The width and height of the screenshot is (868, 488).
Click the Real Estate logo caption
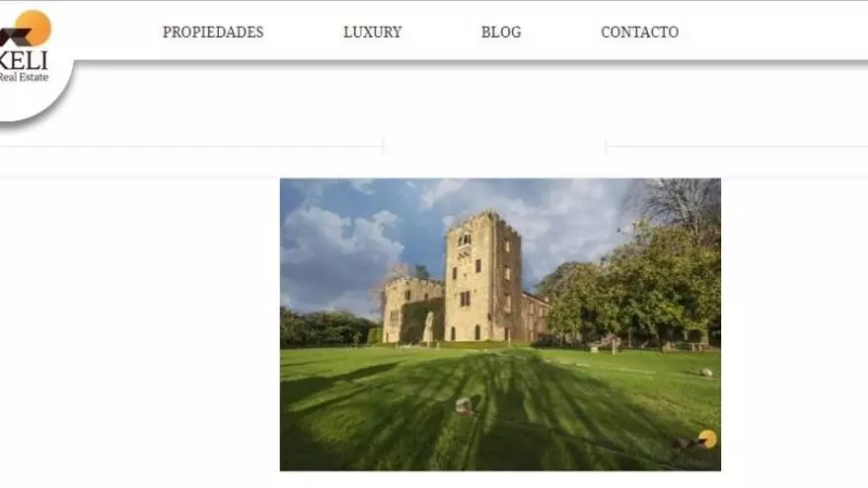24,77
